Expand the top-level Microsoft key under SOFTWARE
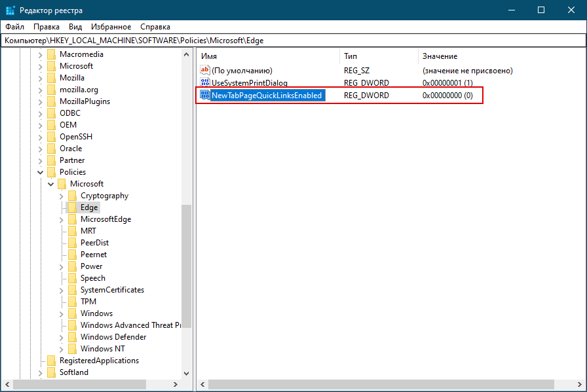The image size is (587, 392). click(41, 67)
